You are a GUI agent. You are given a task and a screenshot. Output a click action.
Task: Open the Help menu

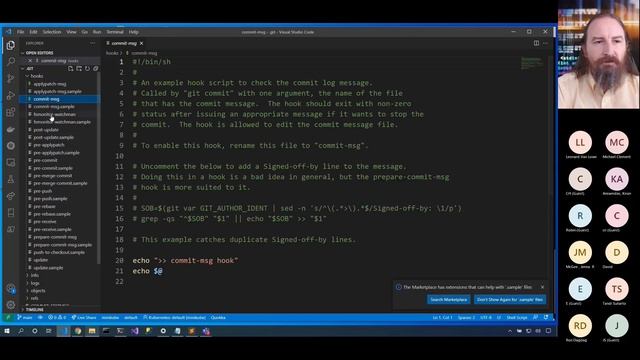click(x=133, y=32)
